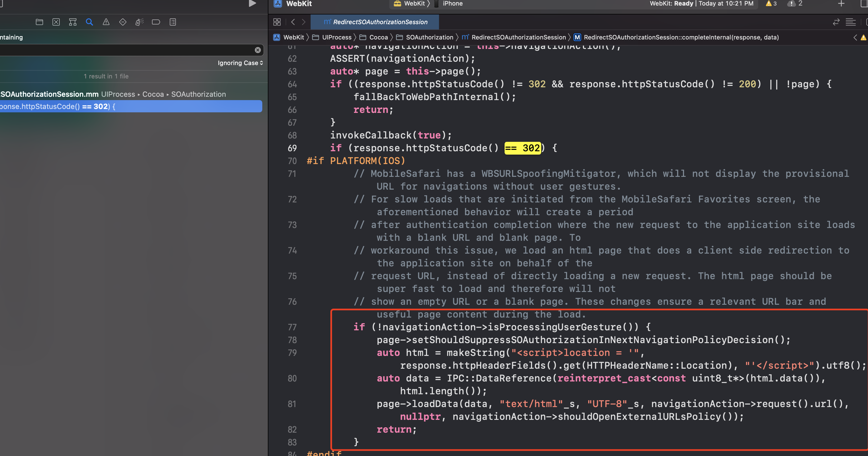
Task: Open the Breakpoint navigator icon
Action: tap(156, 22)
